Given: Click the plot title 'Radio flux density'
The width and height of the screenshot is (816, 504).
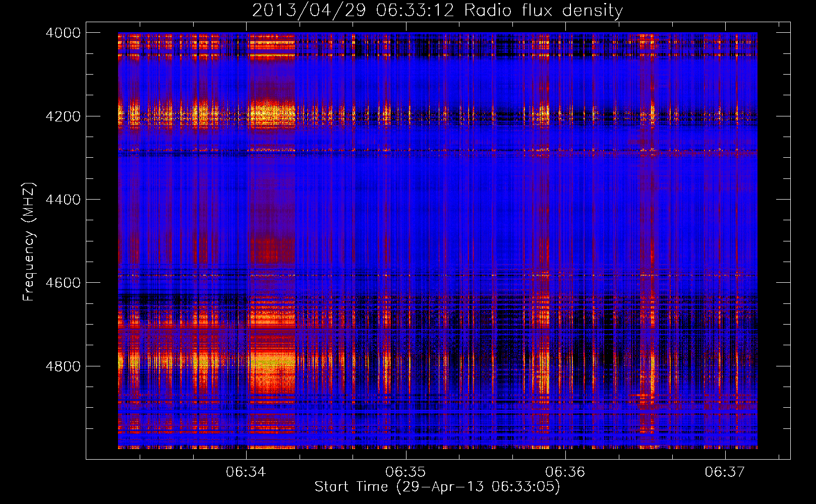Looking at the screenshot, I should pyautogui.click(x=543, y=11).
